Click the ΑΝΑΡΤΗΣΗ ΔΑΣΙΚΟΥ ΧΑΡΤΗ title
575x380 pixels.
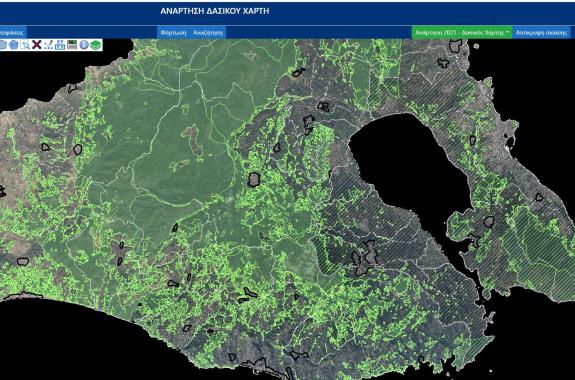[x=215, y=11]
